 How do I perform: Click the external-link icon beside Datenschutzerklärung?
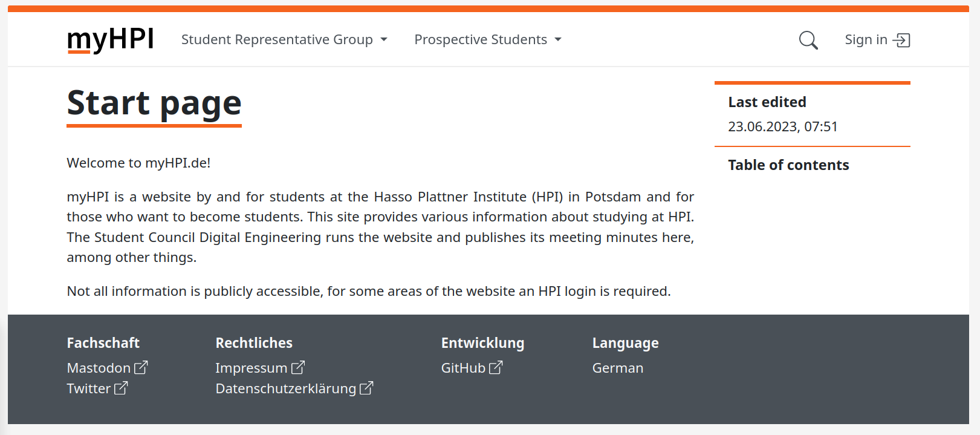point(366,388)
